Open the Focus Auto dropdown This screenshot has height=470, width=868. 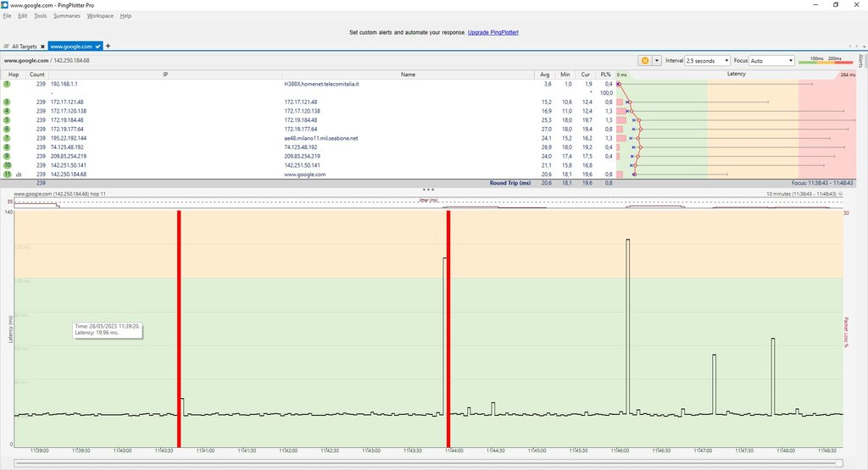pos(772,61)
